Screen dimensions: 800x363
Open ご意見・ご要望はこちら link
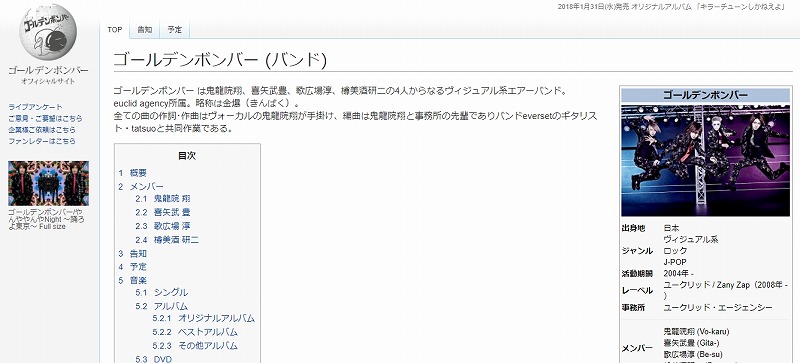pos(45,118)
